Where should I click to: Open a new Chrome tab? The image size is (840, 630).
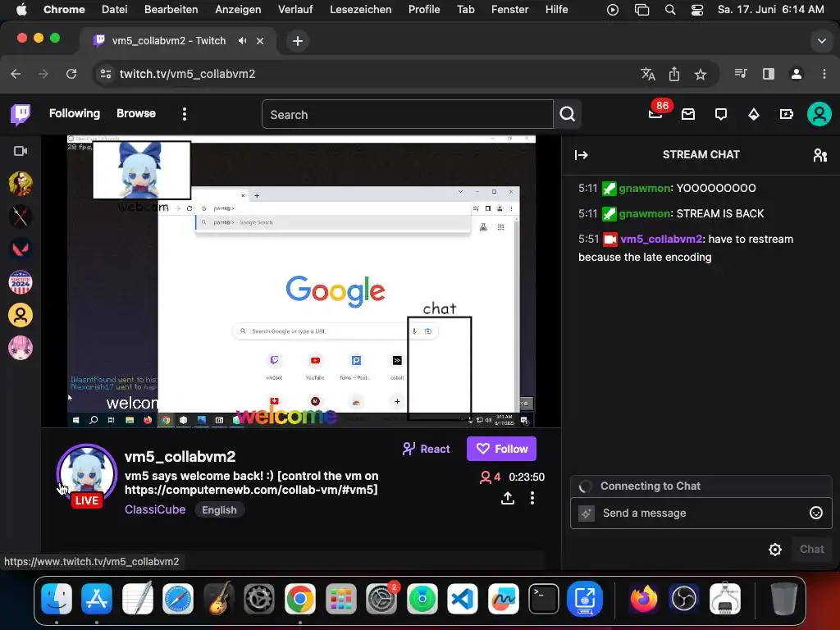click(x=297, y=41)
